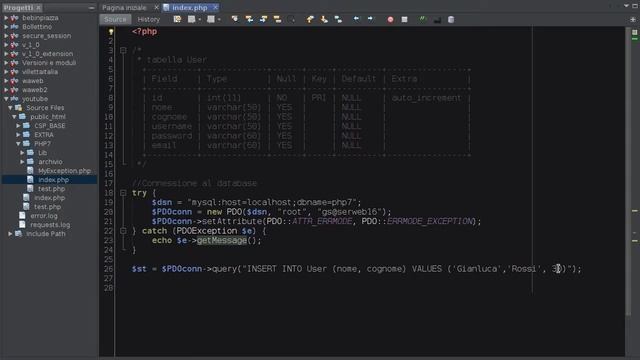Click the ERRMODE_EXCEPTION constant in code
The width and height of the screenshot is (640, 360).
click(x=429, y=221)
